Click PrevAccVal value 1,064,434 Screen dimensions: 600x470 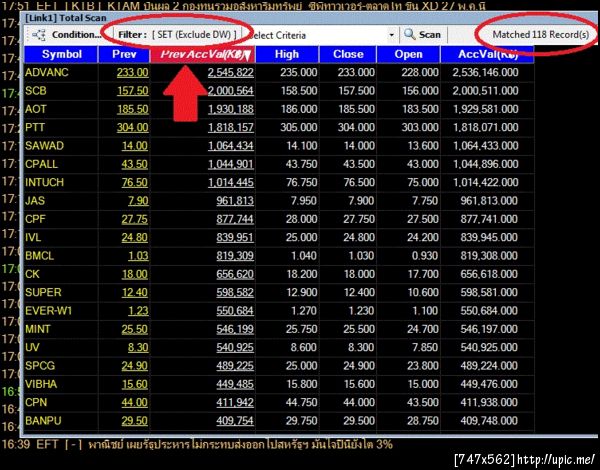pos(231,146)
